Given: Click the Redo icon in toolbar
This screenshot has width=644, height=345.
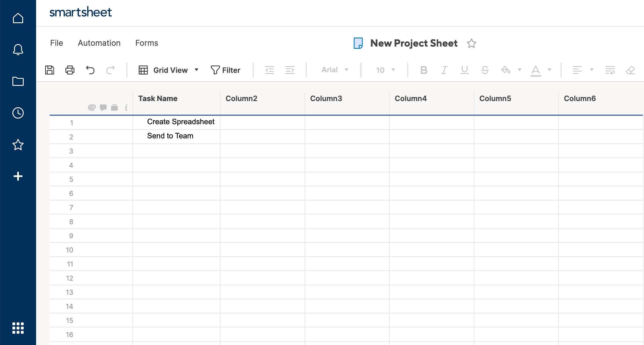Looking at the screenshot, I should (109, 69).
